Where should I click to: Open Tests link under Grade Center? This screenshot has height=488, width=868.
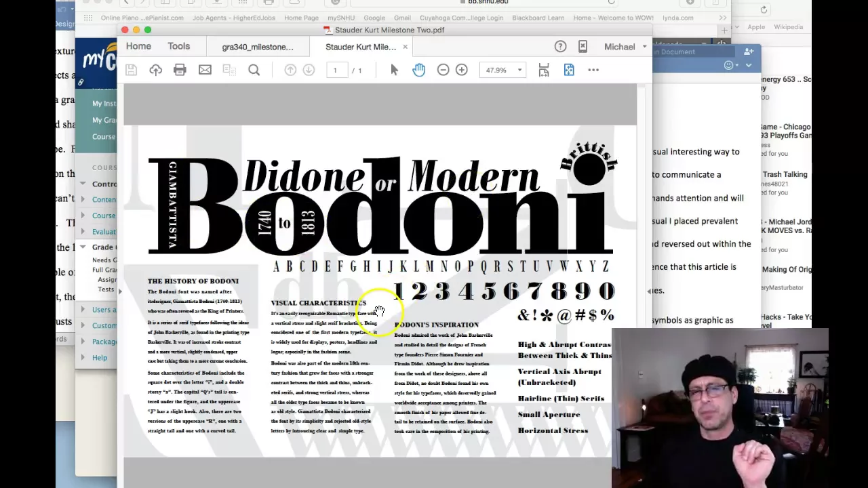pyautogui.click(x=106, y=289)
